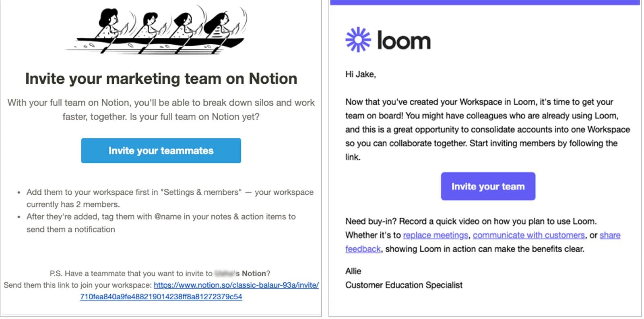The image size is (644, 319).
Task: Click the Notion subtitle about breaking down silos
Action: (161, 109)
